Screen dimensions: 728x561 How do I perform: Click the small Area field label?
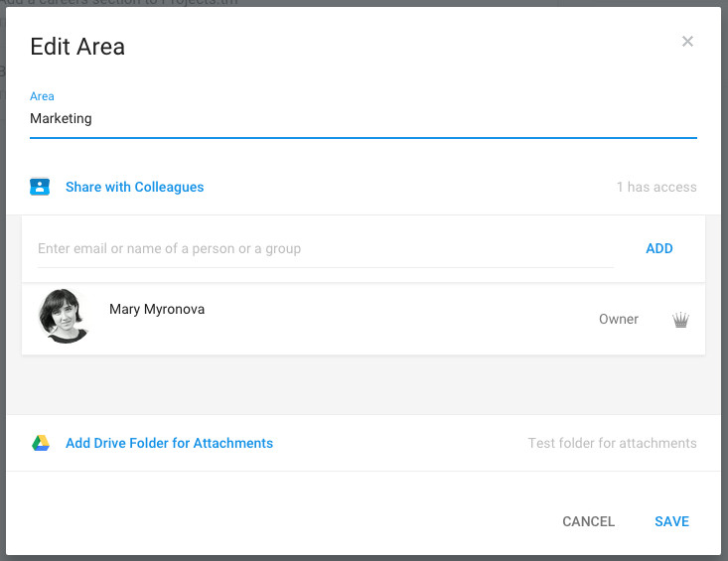pyautogui.click(x=42, y=96)
